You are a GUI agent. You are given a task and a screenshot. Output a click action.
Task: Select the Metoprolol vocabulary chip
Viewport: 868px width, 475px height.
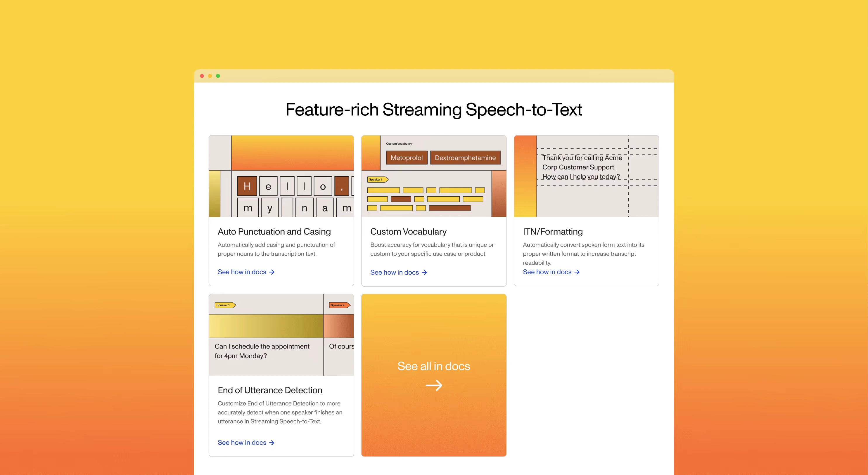coord(406,158)
